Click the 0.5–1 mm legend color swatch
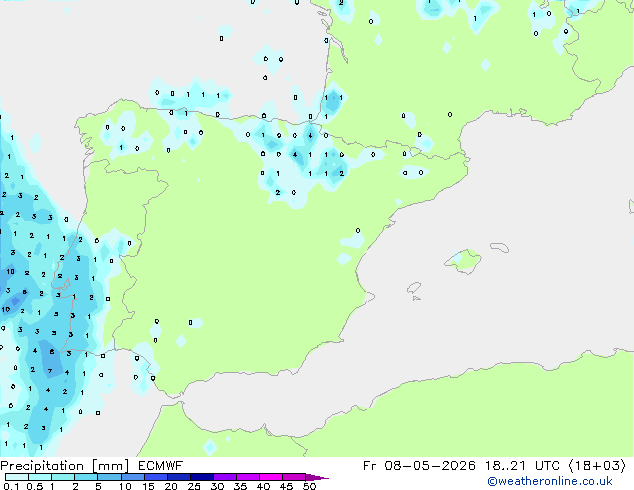This screenshot has width=634, height=490. 40,477
